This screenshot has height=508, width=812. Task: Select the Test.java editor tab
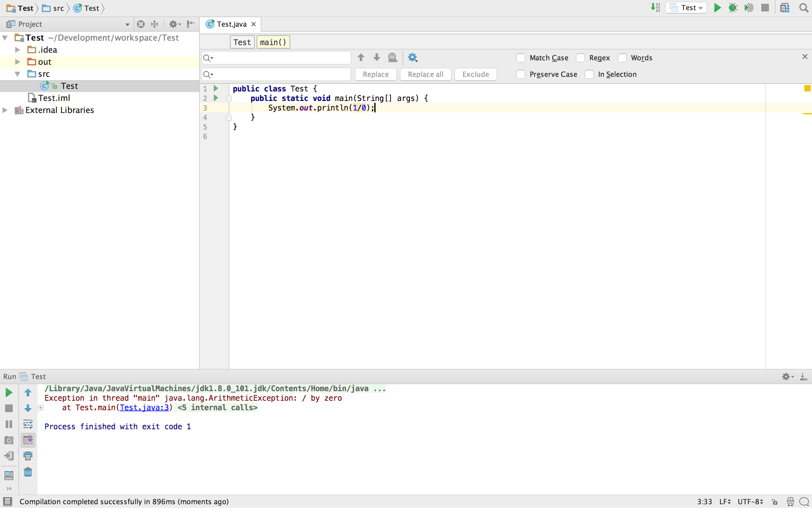tap(230, 24)
